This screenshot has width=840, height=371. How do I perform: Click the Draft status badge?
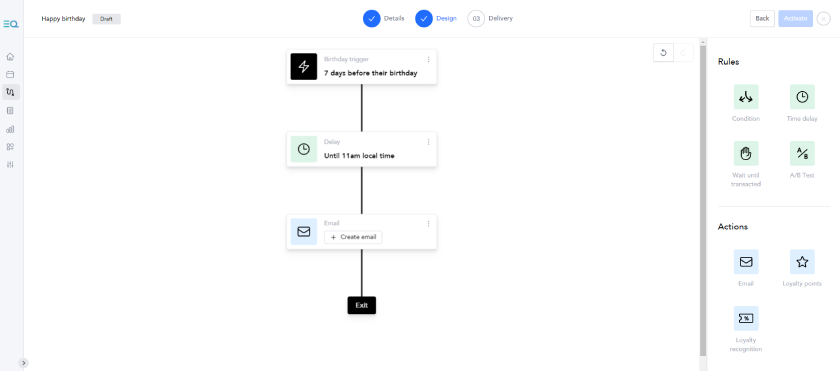[x=106, y=19]
